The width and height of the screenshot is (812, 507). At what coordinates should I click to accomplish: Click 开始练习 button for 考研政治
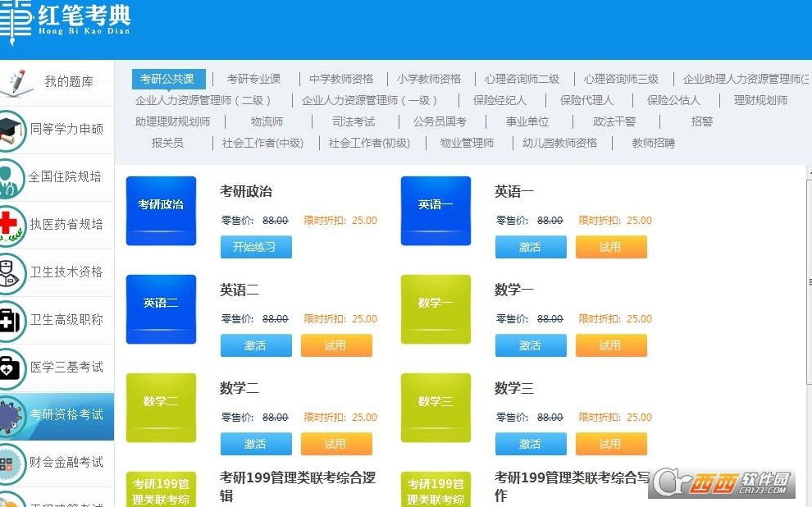[x=256, y=247]
